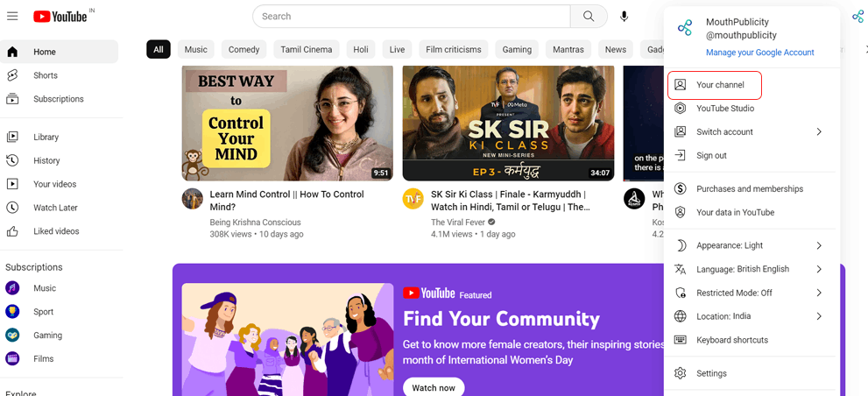The image size is (868, 396).
Task: Click into the Search input field
Action: coord(412,16)
